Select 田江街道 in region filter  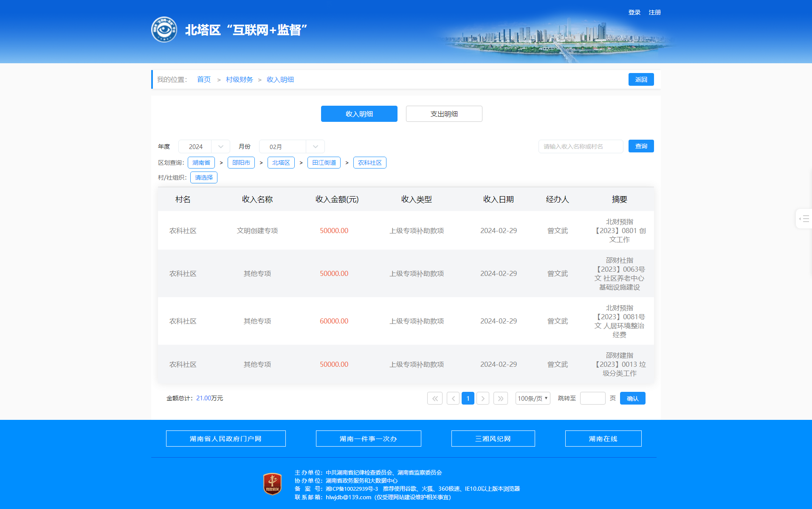pos(324,163)
